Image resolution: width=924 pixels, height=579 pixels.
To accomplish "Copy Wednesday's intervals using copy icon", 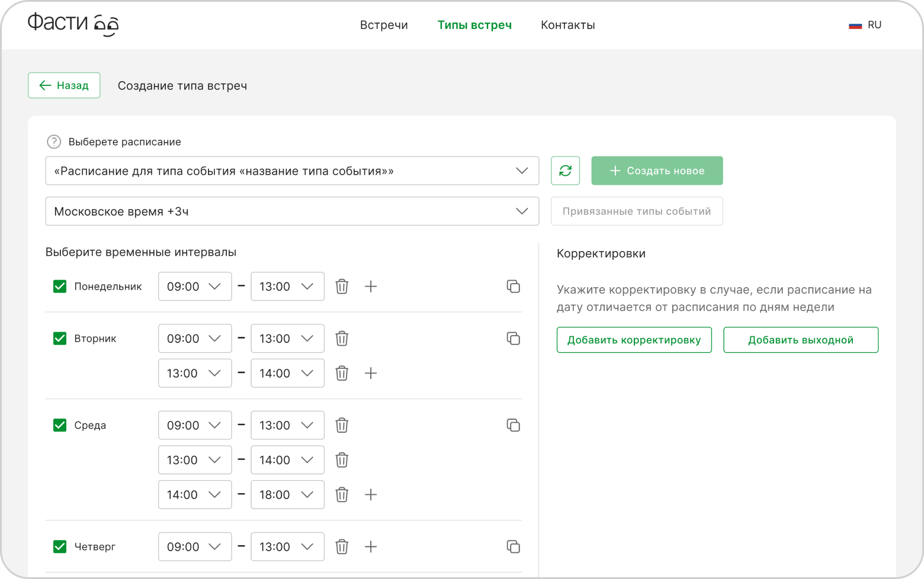I will 513,426.
